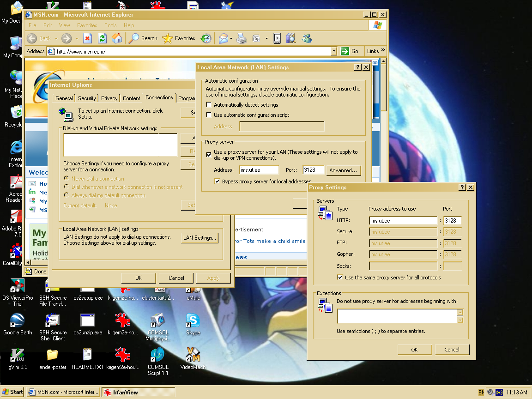Expand the Links toolbar chevron

click(383, 51)
